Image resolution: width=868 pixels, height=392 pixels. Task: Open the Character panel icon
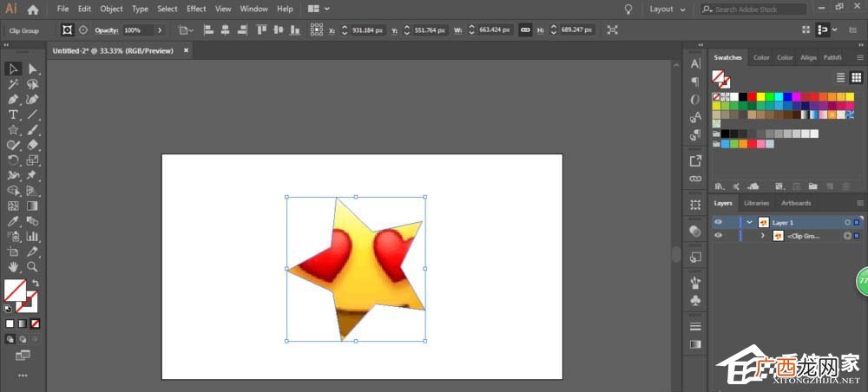pos(696,64)
